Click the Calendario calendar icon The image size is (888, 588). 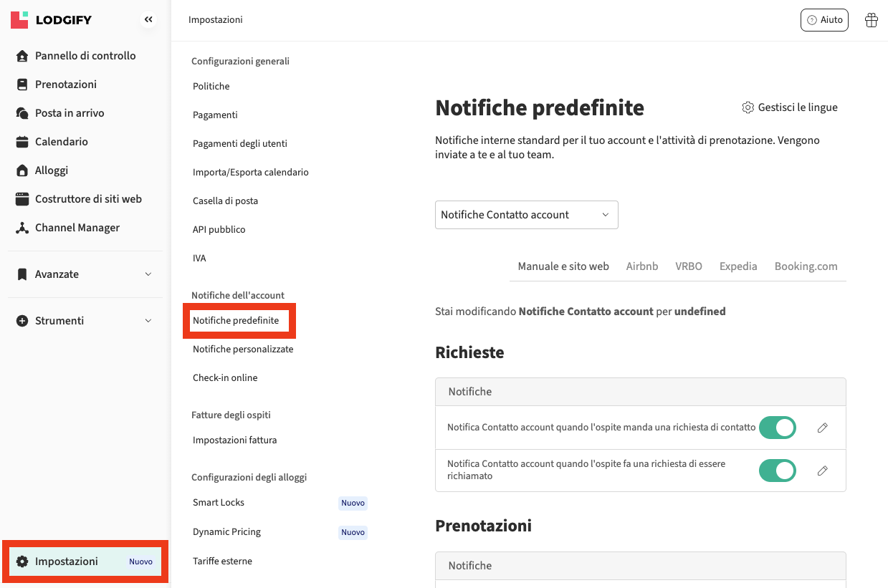tap(22, 142)
